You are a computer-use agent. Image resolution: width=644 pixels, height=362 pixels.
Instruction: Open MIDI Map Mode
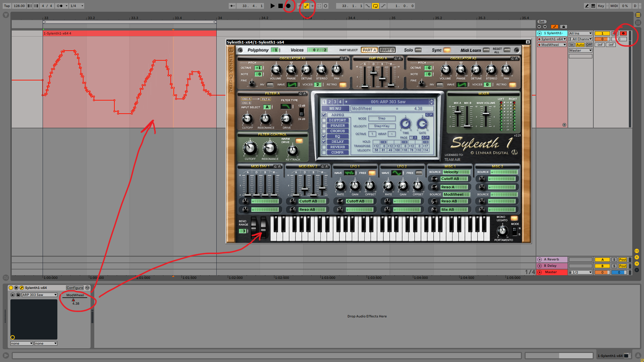click(x=614, y=6)
